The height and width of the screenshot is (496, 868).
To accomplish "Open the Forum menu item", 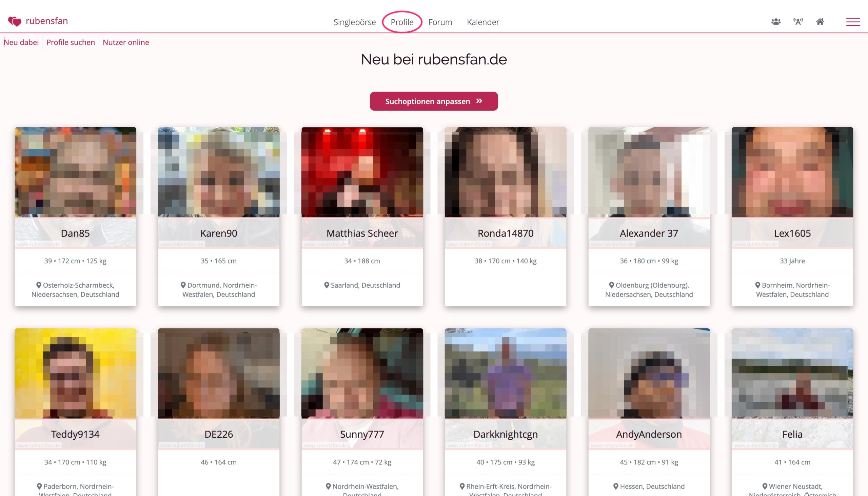I will pos(440,22).
